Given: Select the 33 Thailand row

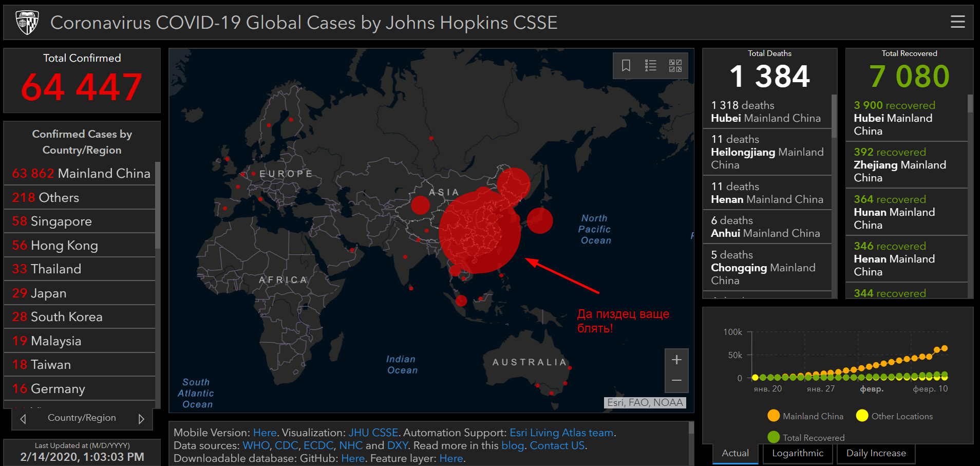Looking at the screenshot, I should pyautogui.click(x=80, y=269).
